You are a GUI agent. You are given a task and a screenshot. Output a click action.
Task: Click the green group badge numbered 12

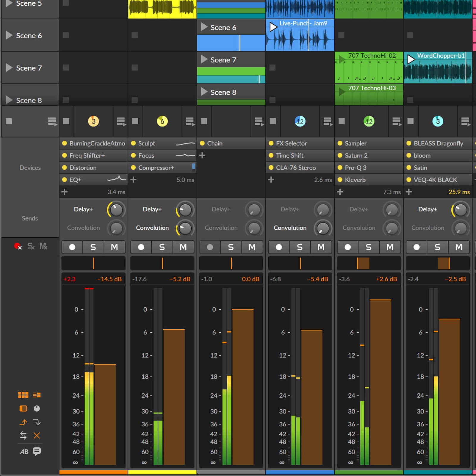(x=369, y=121)
